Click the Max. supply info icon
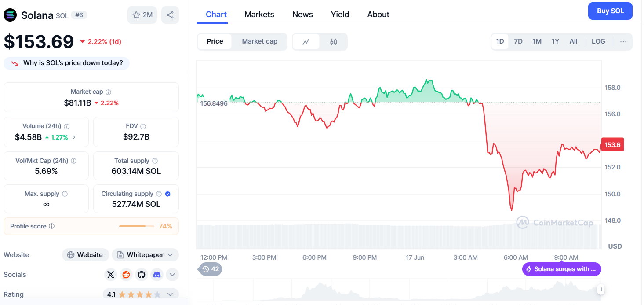644x305 pixels. coord(65,194)
